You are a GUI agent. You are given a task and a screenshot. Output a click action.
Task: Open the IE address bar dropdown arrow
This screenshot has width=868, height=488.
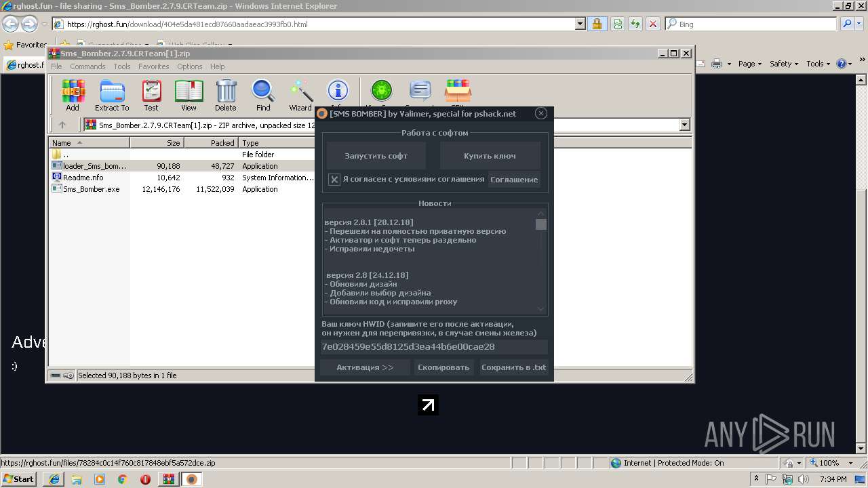[x=580, y=24]
